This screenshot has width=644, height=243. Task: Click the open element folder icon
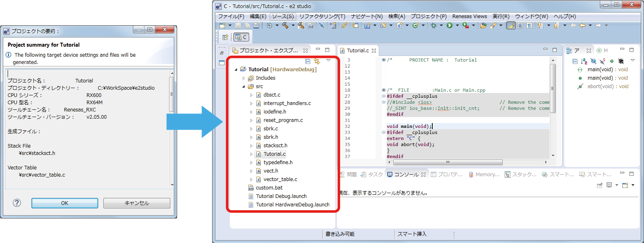483,25
